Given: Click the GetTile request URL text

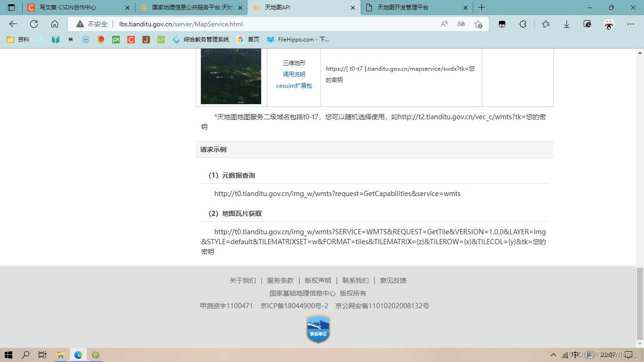Looking at the screenshot, I should pyautogui.click(x=373, y=242).
